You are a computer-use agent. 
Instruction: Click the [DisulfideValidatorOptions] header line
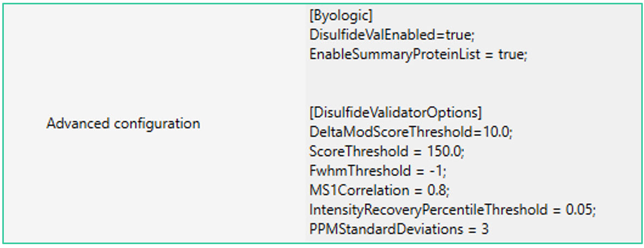(x=396, y=112)
